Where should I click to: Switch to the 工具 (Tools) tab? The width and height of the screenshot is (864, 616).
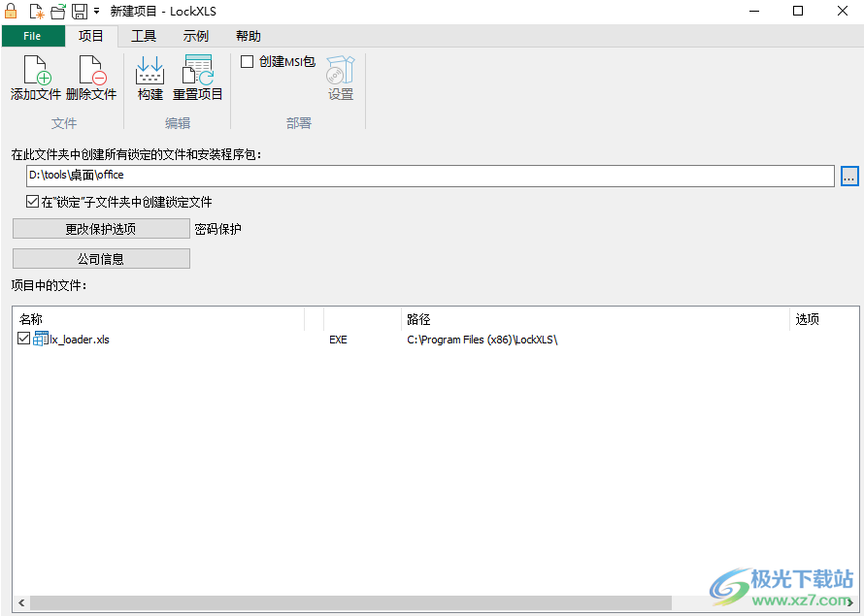coord(144,36)
